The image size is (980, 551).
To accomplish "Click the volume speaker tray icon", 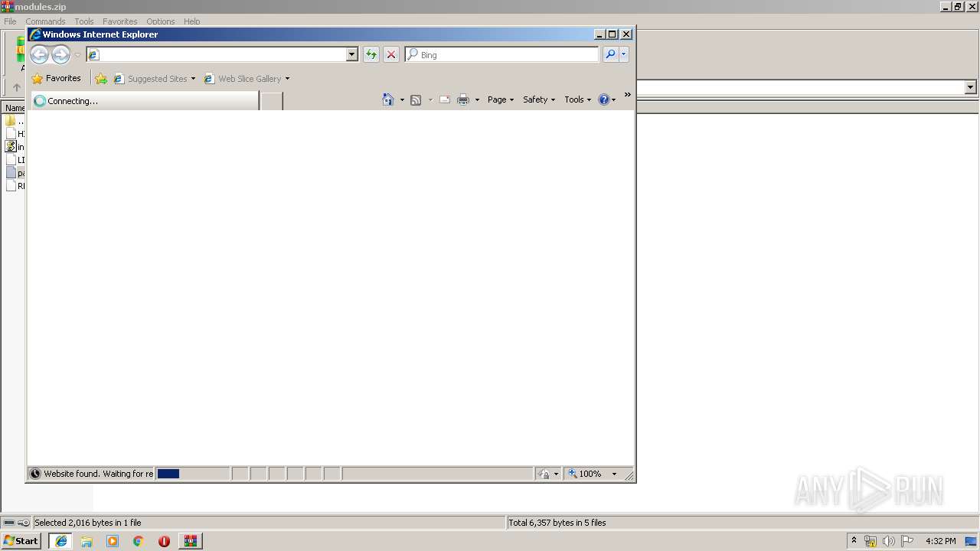I will pyautogui.click(x=888, y=541).
